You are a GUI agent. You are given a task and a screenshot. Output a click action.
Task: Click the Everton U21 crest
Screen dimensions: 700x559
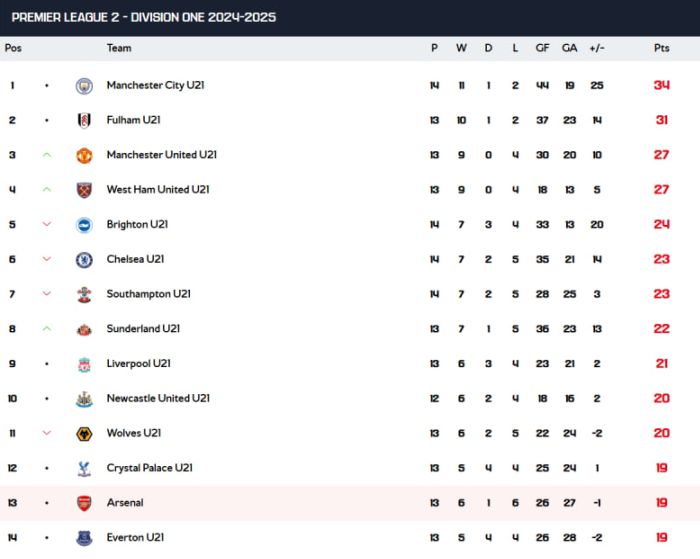click(x=84, y=538)
